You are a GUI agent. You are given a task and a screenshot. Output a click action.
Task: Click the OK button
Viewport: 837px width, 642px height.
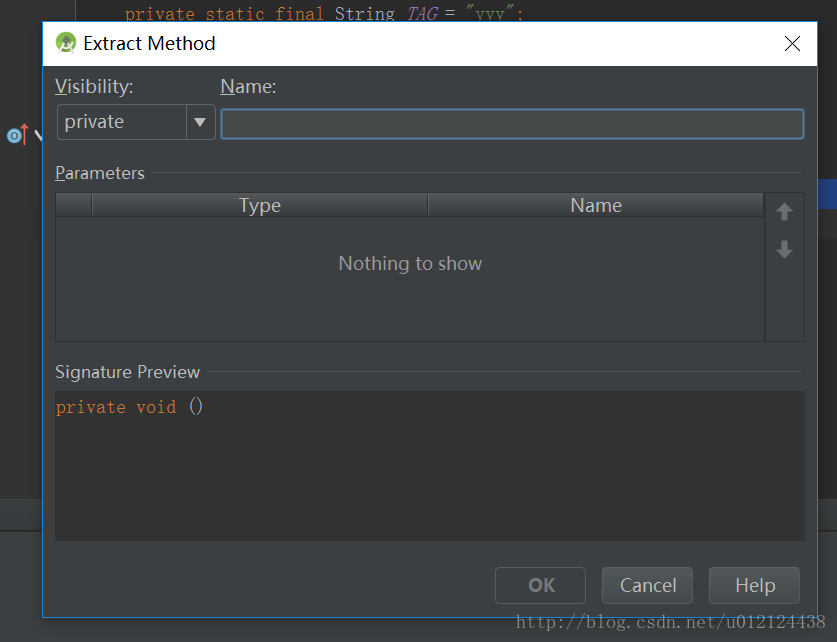point(540,585)
